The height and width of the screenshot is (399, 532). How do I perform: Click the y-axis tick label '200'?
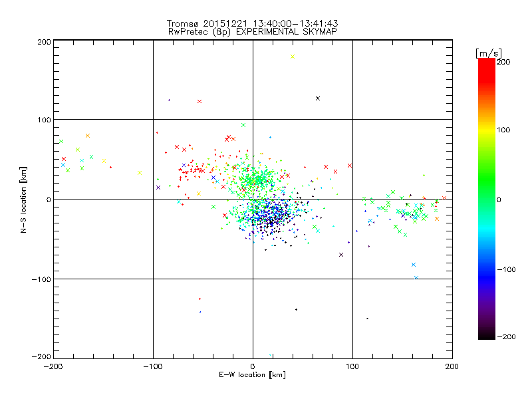tap(44, 42)
